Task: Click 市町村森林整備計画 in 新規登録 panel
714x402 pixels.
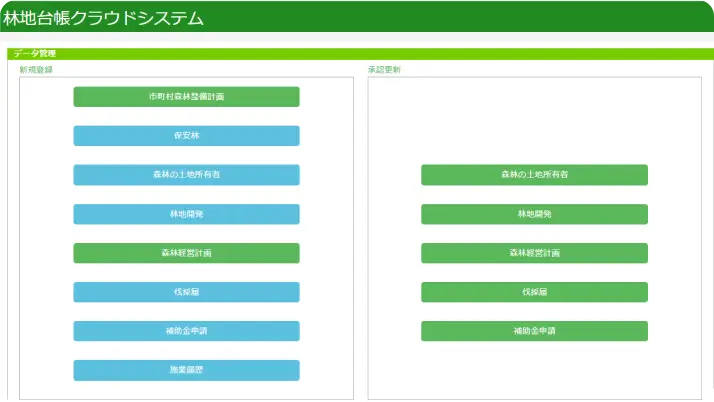Action: (x=186, y=97)
